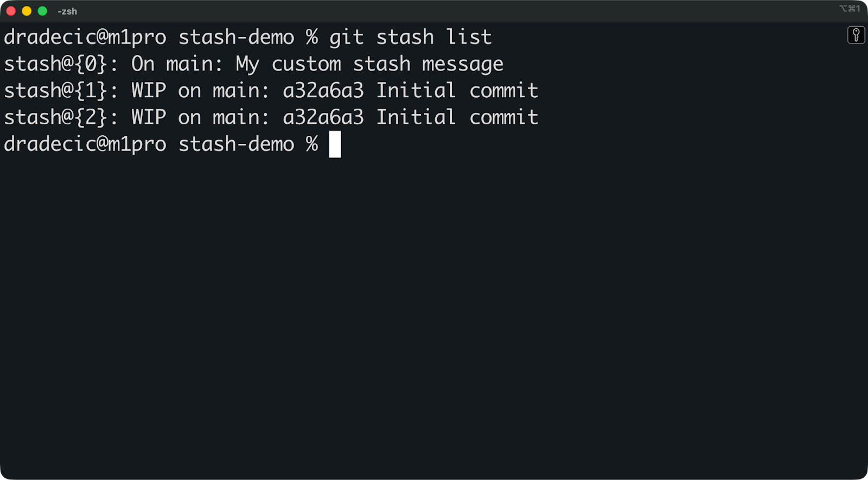
Task: Select 'stash-demo' directory name in prompt
Action: point(235,144)
